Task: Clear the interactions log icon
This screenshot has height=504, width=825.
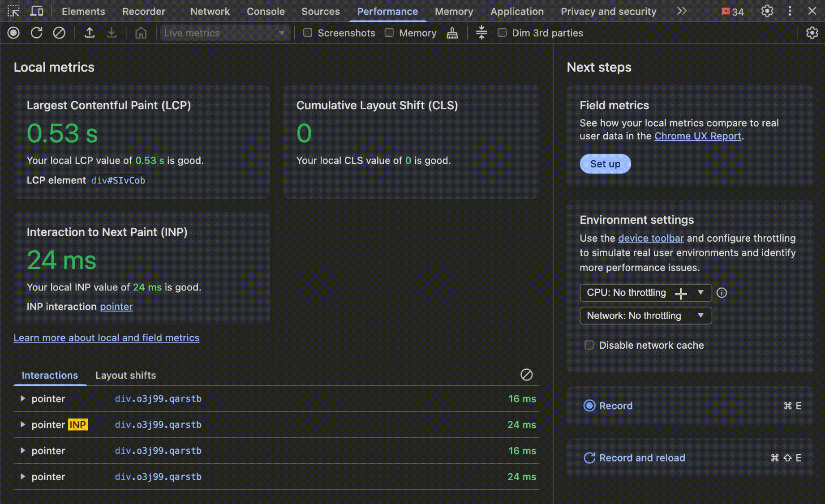Action: [x=526, y=375]
